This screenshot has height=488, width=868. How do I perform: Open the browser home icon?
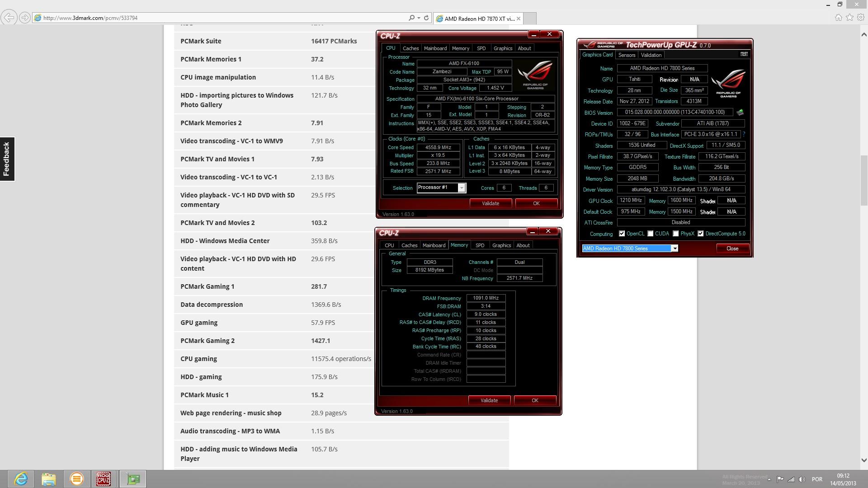[838, 18]
